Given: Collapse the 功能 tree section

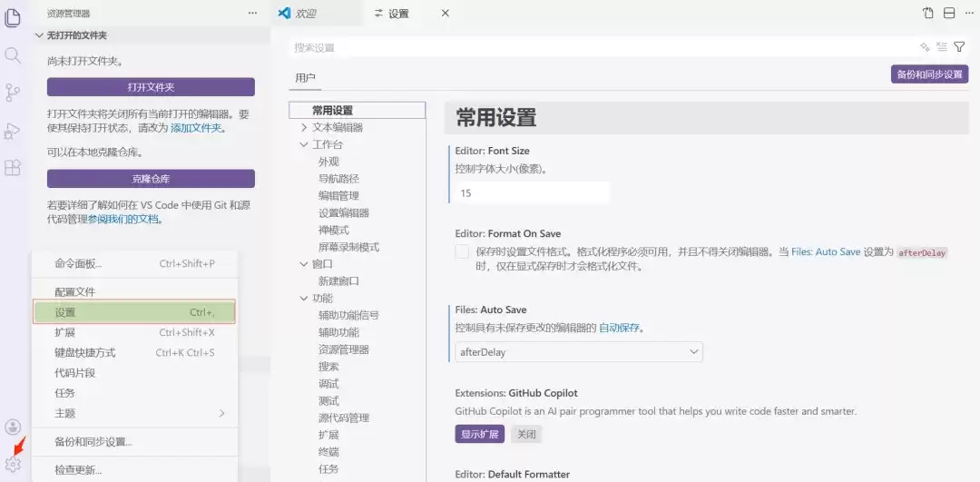Looking at the screenshot, I should tap(304, 299).
